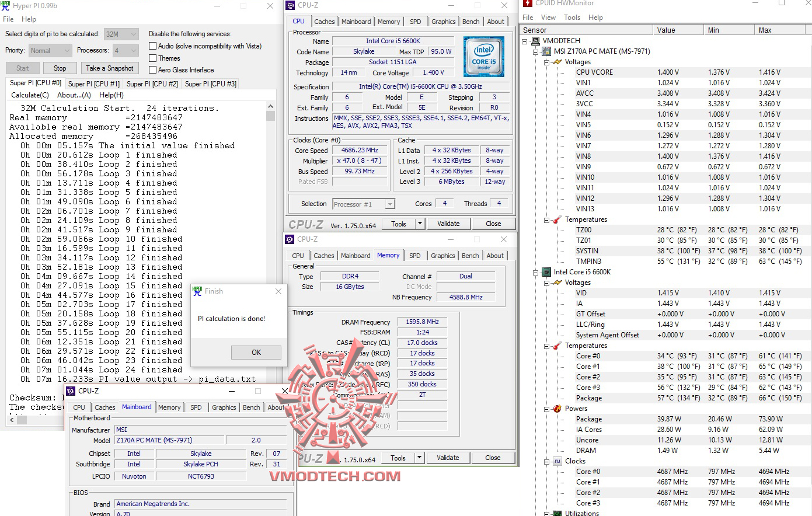Viewport: 812px width, 516px height.
Task: Click the Intel Core i5 logo in CPU-Z
Action: pos(483,57)
